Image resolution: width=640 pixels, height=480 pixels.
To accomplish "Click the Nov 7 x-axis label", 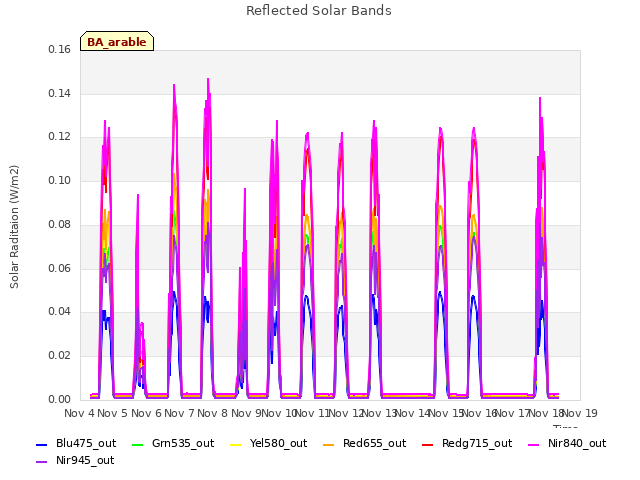I will pyautogui.click(x=179, y=413).
